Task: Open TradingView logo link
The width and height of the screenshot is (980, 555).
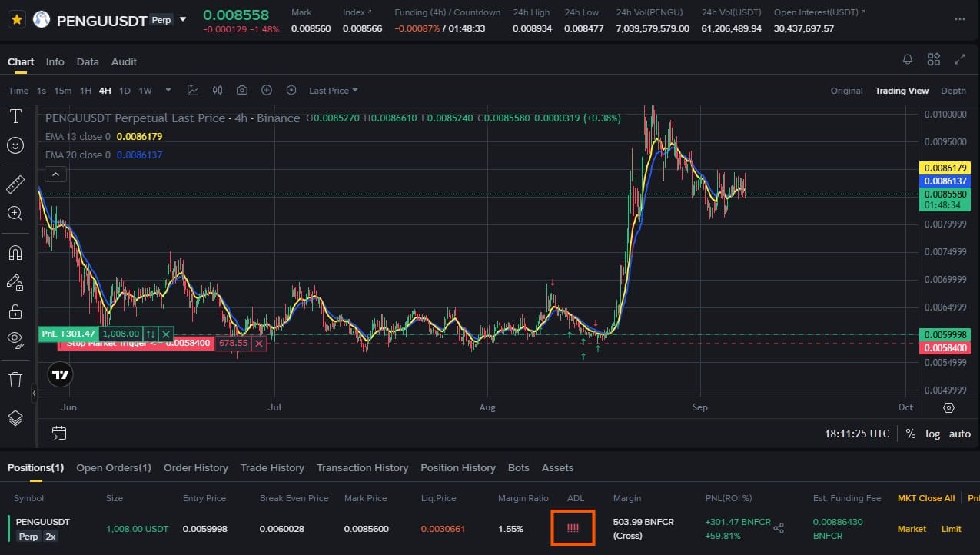Action: pos(60,375)
